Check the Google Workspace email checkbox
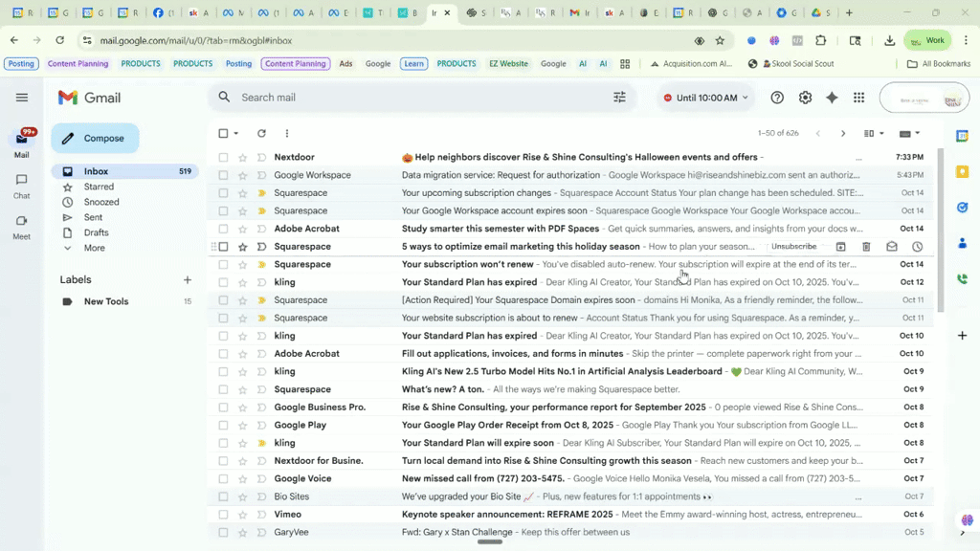The image size is (980, 551). click(x=224, y=174)
